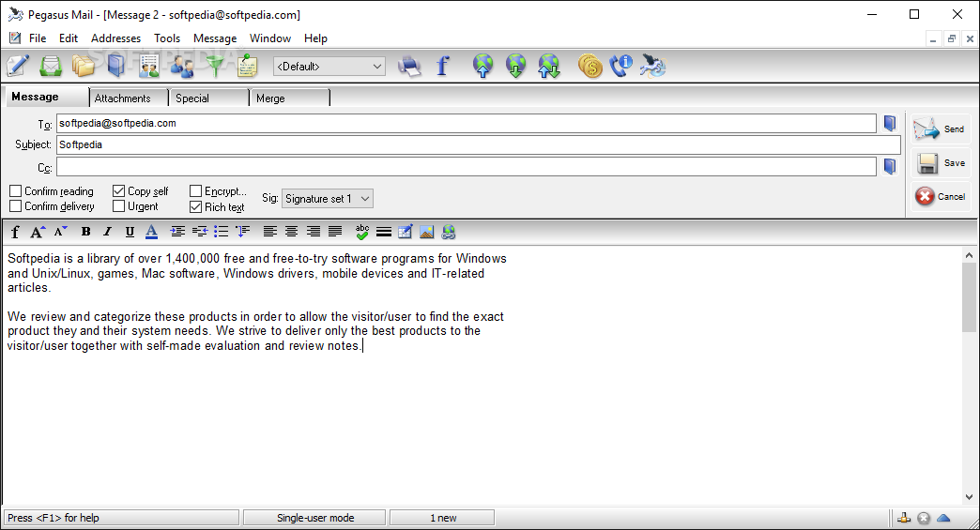Justify the text

click(x=335, y=232)
